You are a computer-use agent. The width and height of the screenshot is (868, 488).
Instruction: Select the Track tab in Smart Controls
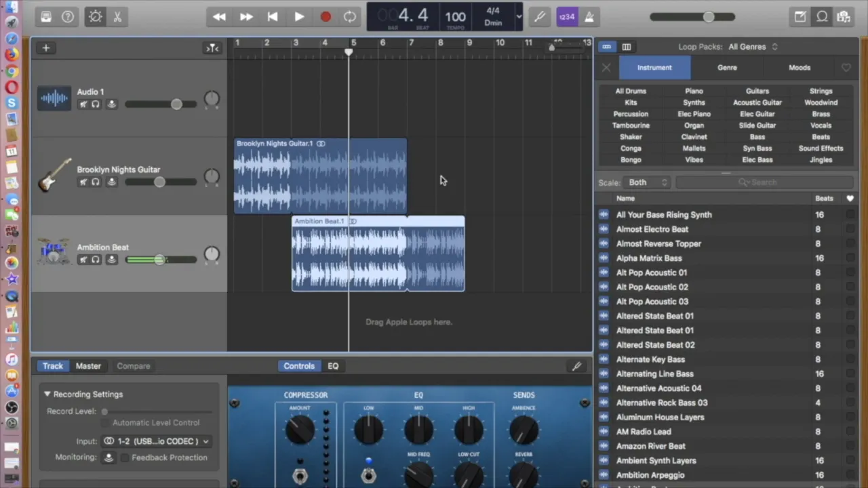click(53, 366)
